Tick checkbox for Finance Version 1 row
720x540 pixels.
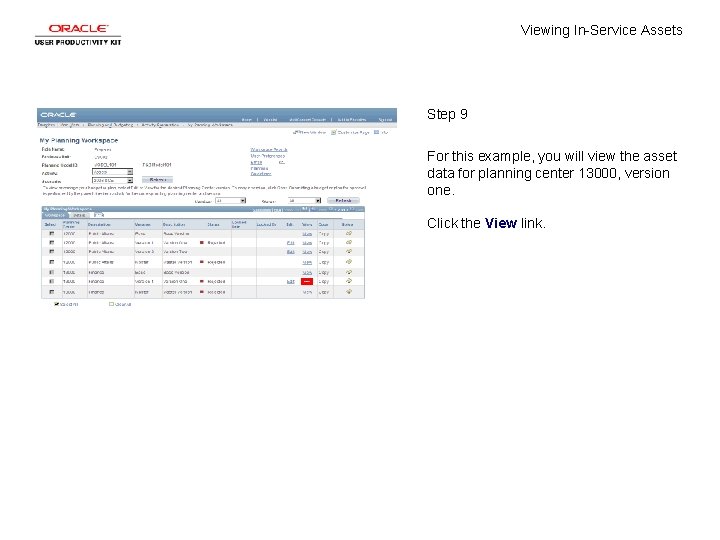coord(51,281)
